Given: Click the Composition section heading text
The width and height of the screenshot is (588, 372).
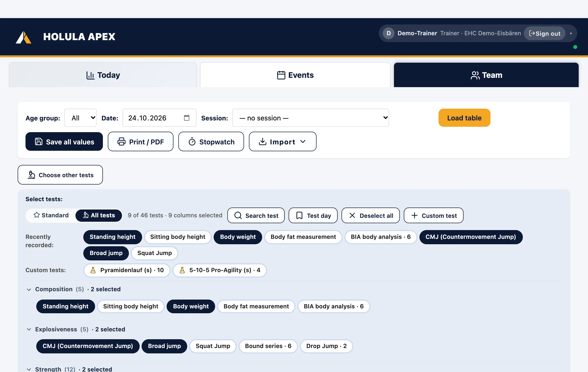Looking at the screenshot, I should (x=54, y=289).
